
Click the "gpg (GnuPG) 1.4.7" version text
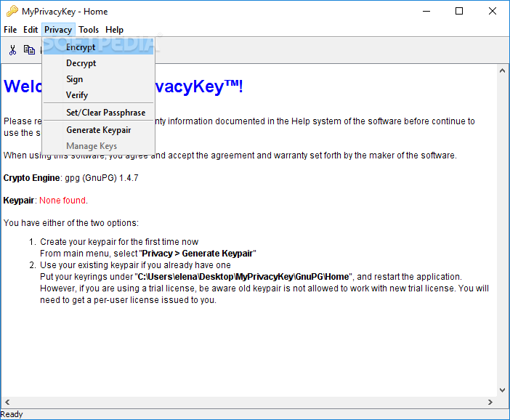coord(102,178)
